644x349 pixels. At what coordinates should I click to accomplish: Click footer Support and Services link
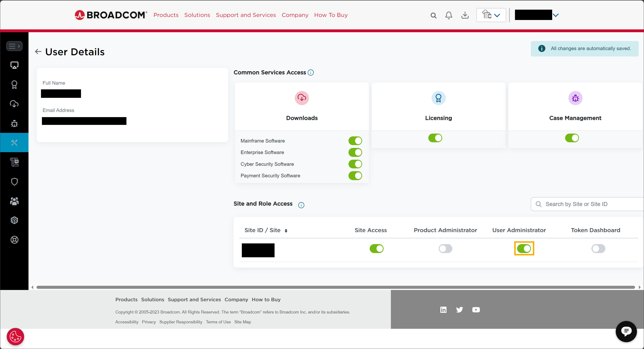[194, 299]
